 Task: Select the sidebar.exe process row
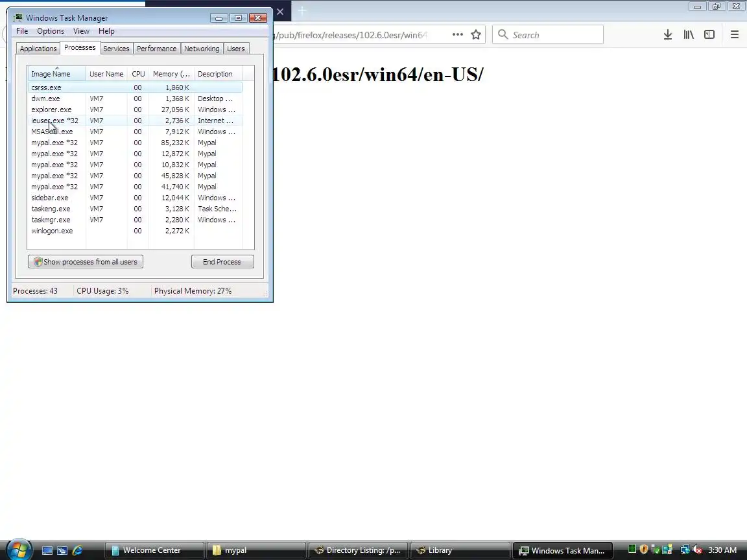point(135,198)
